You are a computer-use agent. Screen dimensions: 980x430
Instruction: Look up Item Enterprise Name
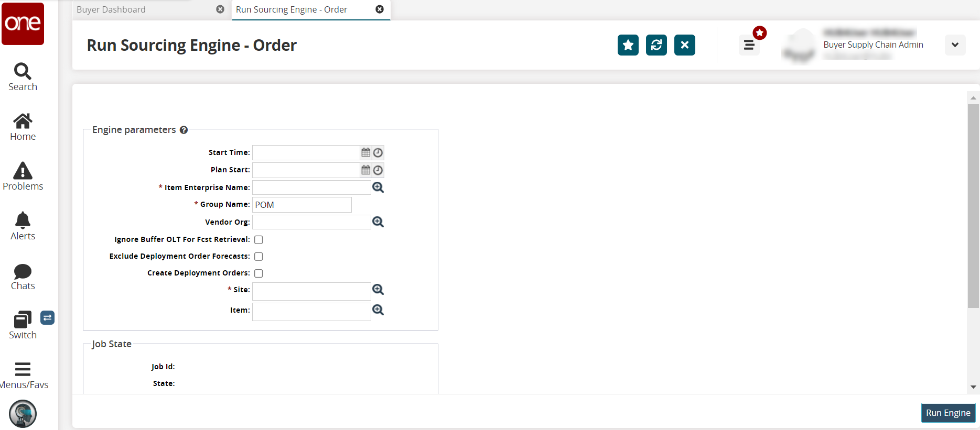[x=378, y=187]
